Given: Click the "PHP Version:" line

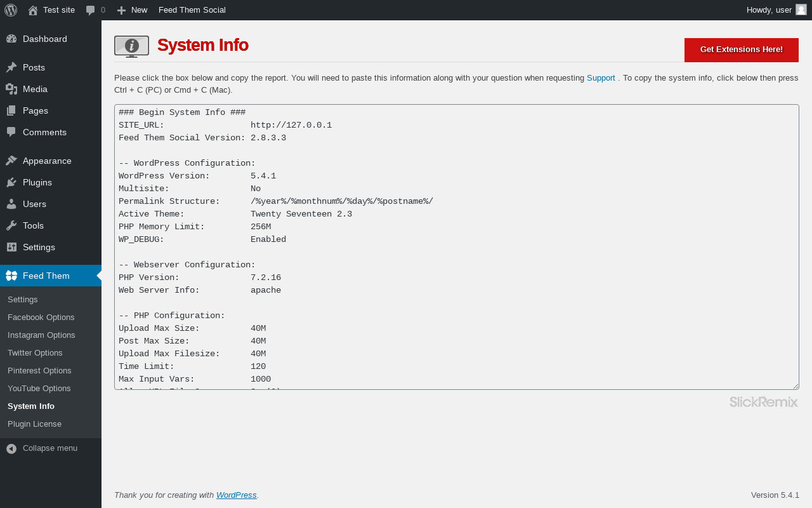Looking at the screenshot, I should (x=200, y=277).
